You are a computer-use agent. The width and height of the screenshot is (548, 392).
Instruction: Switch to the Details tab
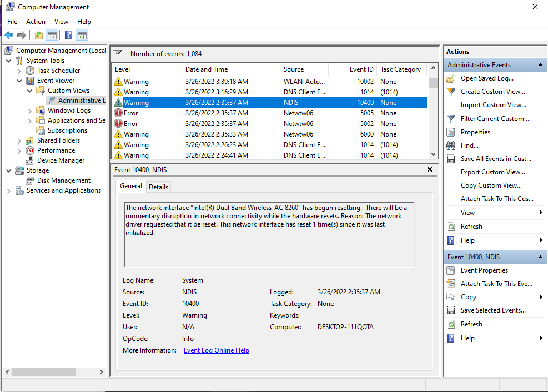pyautogui.click(x=158, y=187)
